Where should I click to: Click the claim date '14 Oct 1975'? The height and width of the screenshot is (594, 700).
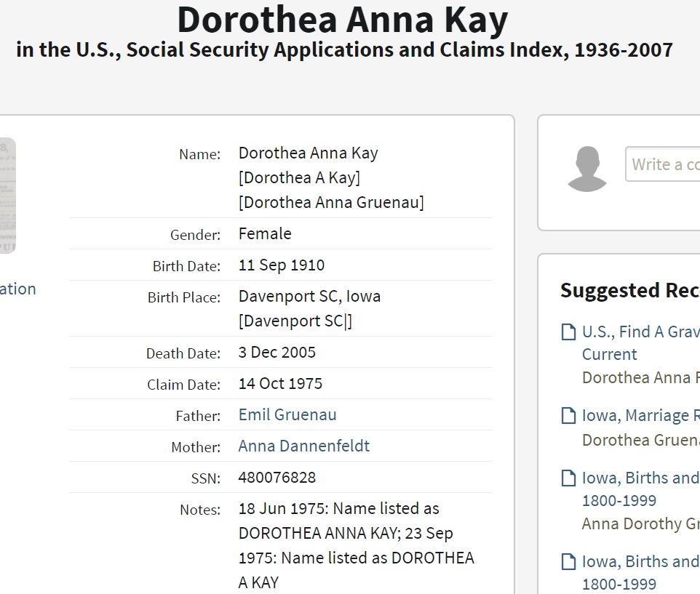pyautogui.click(x=280, y=383)
